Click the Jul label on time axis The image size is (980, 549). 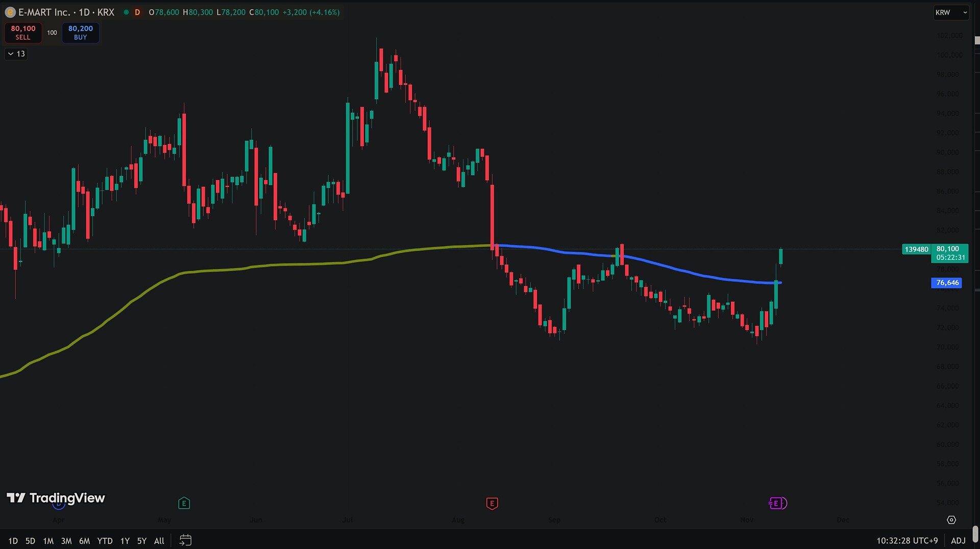click(x=348, y=520)
